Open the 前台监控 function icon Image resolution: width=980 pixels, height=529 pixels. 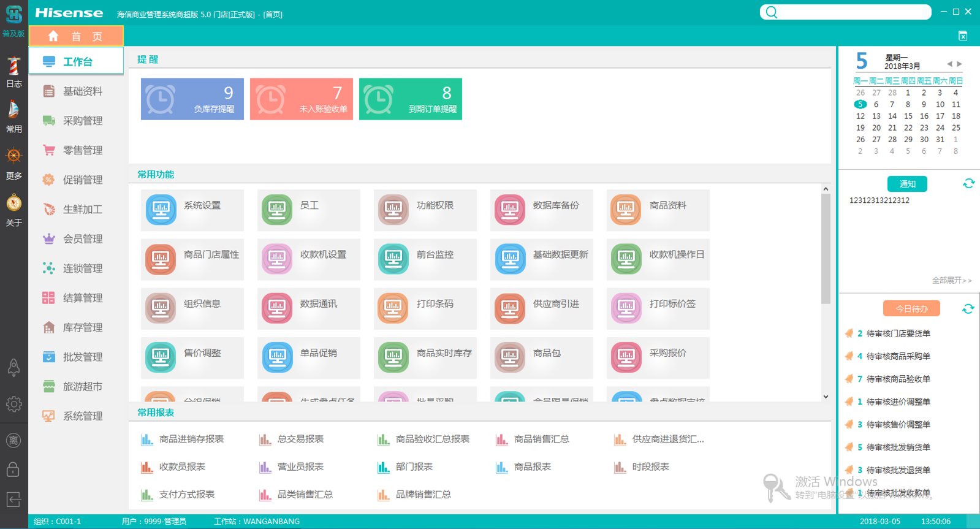[393, 259]
